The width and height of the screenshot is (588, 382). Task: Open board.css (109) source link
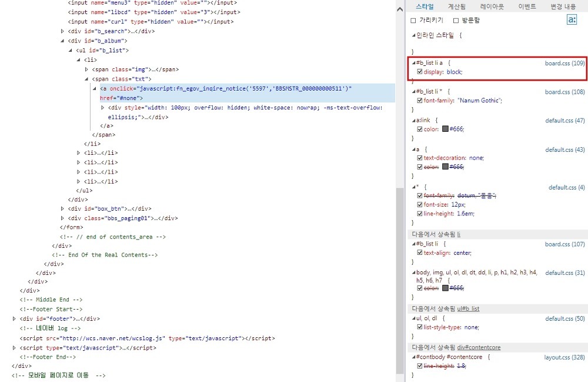[564, 63]
